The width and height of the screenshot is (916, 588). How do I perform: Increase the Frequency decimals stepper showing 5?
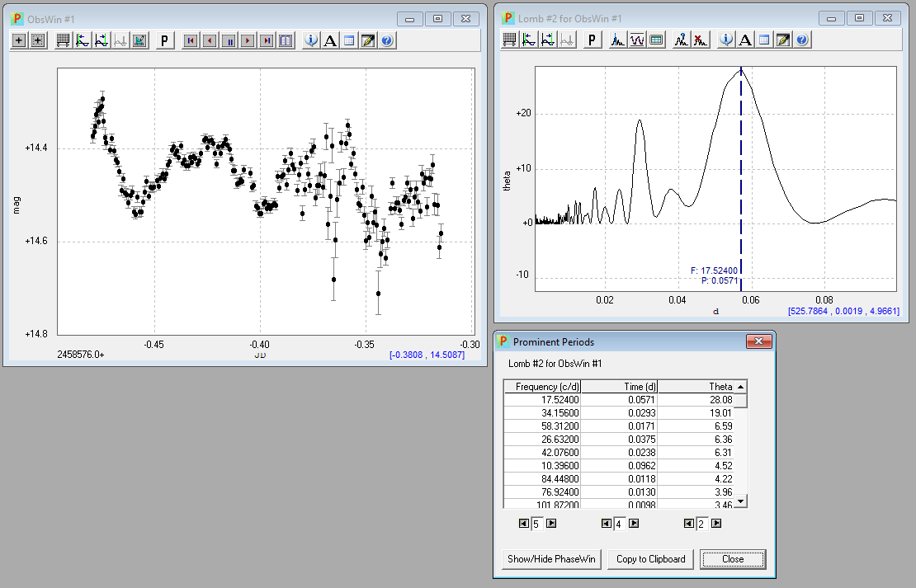tap(552, 523)
